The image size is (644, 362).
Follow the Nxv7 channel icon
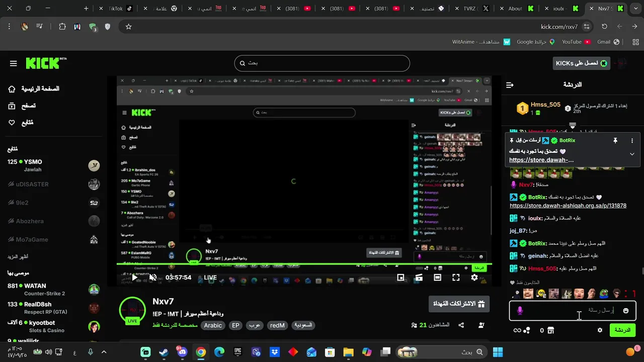(481, 325)
